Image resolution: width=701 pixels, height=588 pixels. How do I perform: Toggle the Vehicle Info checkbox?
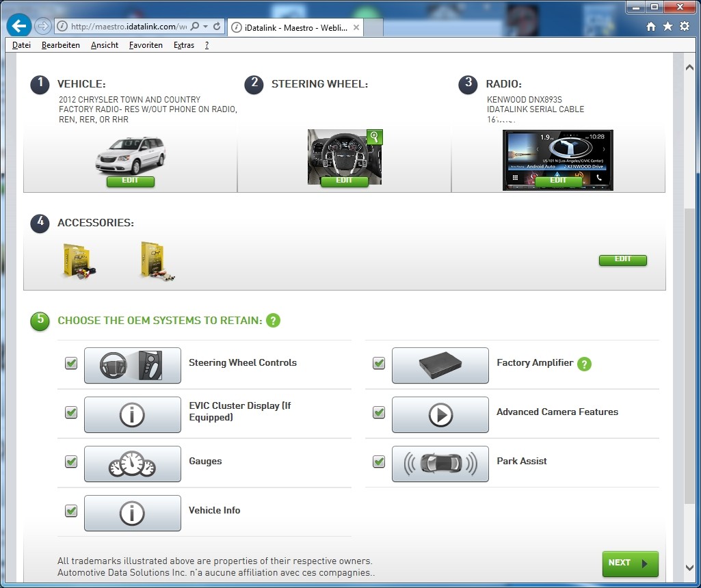(x=71, y=511)
